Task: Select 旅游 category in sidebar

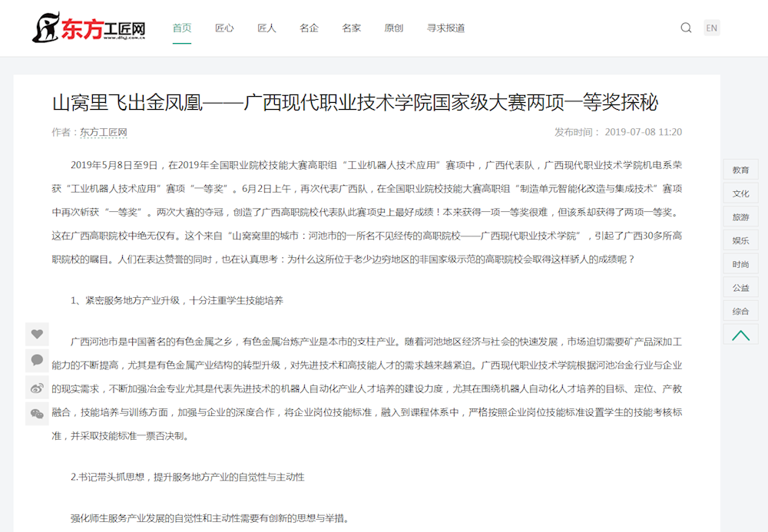Action: [740, 217]
